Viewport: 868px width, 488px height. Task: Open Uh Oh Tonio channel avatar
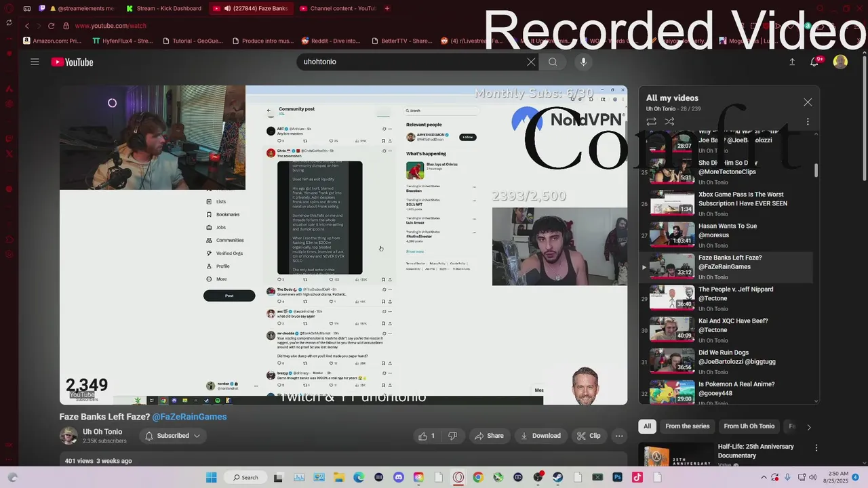click(68, 436)
